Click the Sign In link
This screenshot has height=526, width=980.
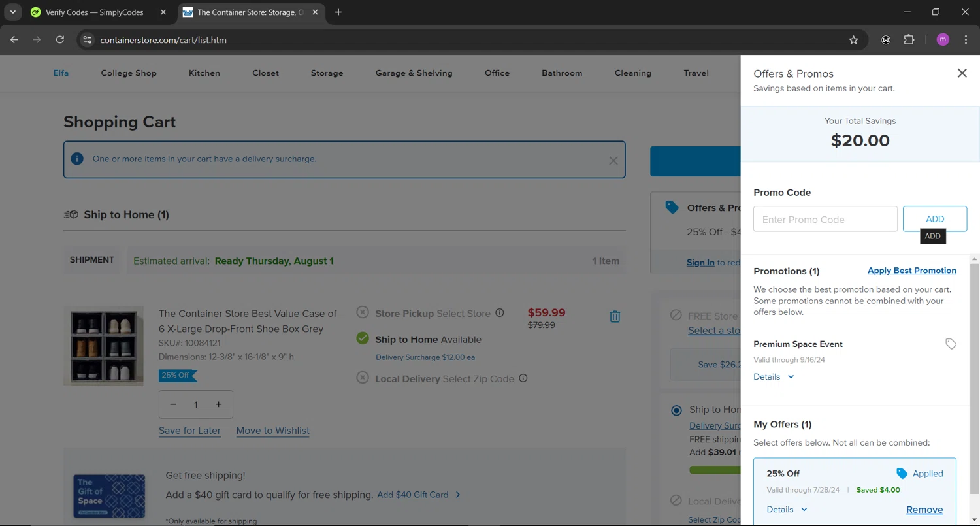pyautogui.click(x=700, y=262)
